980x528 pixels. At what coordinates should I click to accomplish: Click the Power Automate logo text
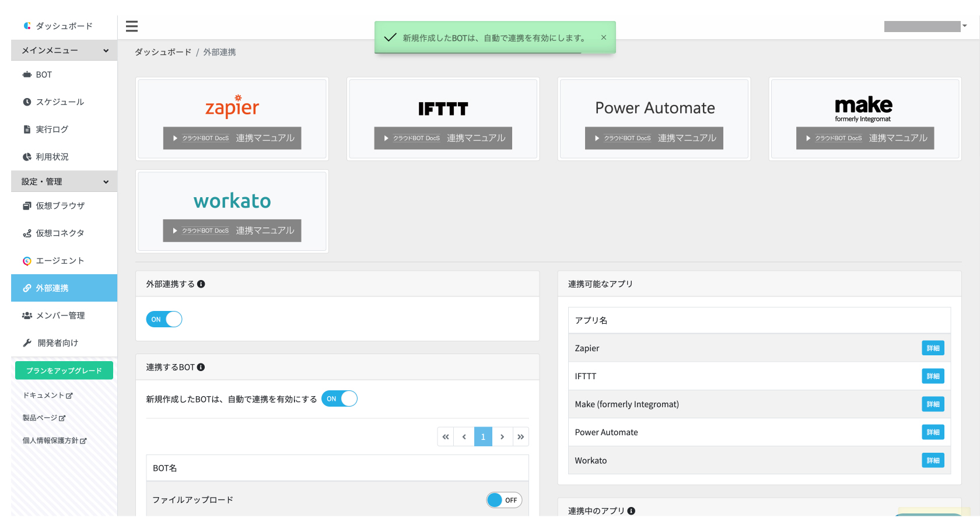coord(655,108)
